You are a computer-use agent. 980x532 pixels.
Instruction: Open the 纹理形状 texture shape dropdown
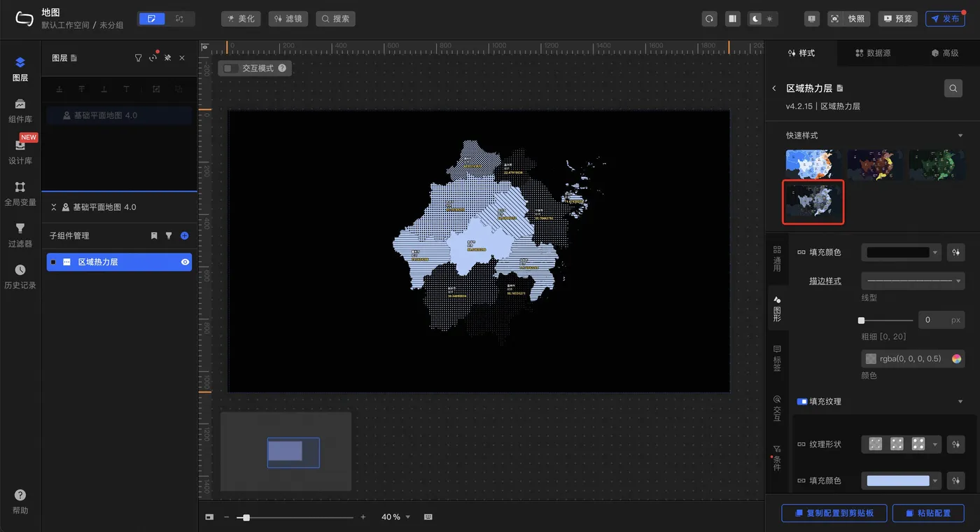[x=902, y=444]
